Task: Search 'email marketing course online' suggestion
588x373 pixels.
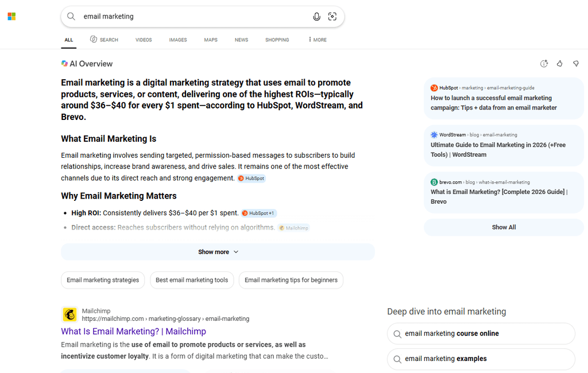Action: 481,333
